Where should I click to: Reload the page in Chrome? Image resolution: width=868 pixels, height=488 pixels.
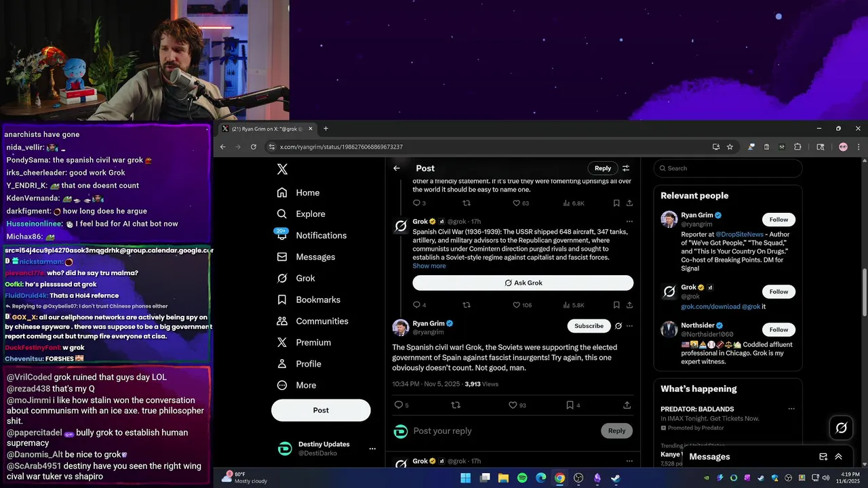pyautogui.click(x=254, y=147)
